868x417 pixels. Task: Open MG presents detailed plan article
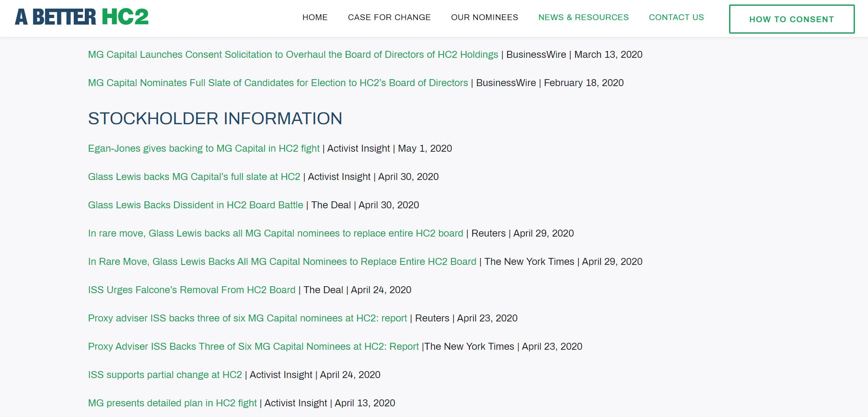click(x=172, y=403)
